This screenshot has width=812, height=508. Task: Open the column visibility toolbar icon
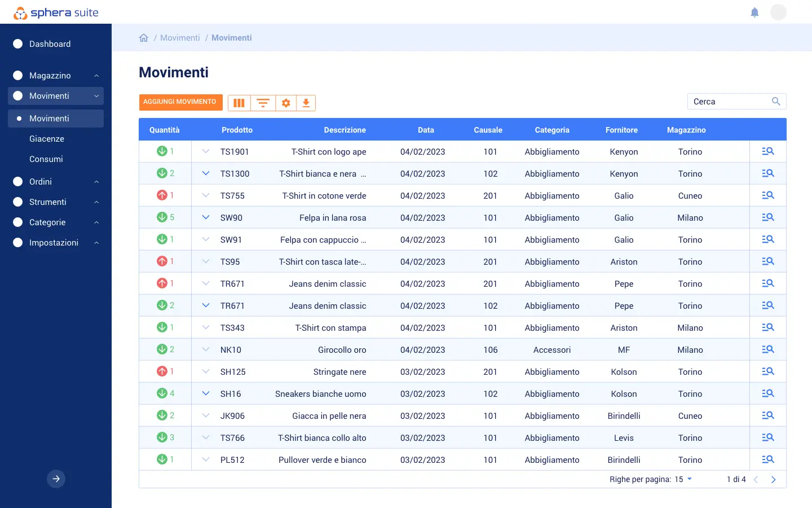pyautogui.click(x=239, y=103)
